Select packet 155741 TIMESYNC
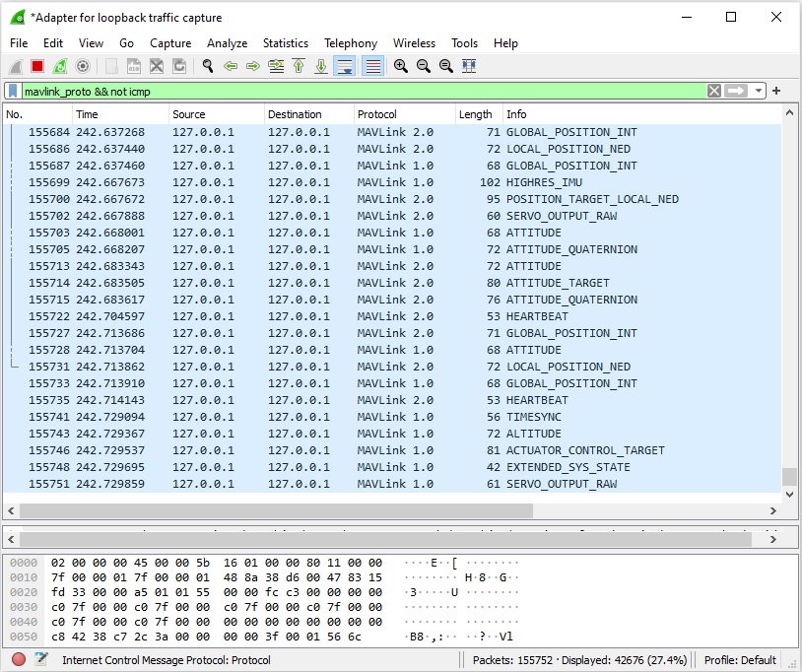 392,417
